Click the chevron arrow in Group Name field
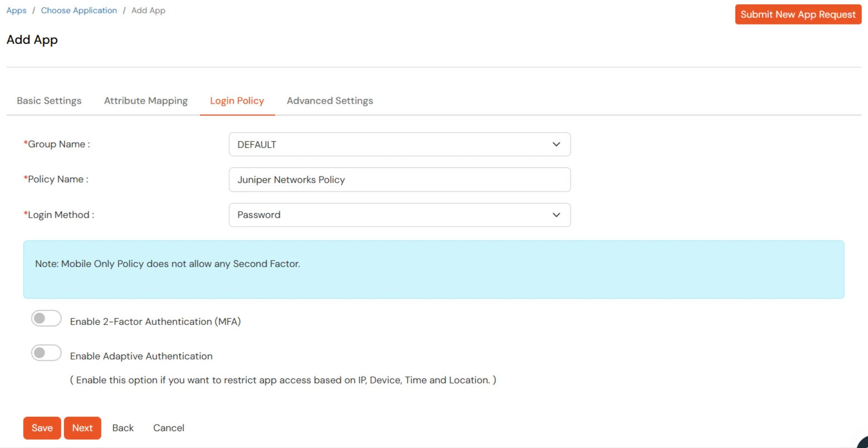 click(556, 144)
